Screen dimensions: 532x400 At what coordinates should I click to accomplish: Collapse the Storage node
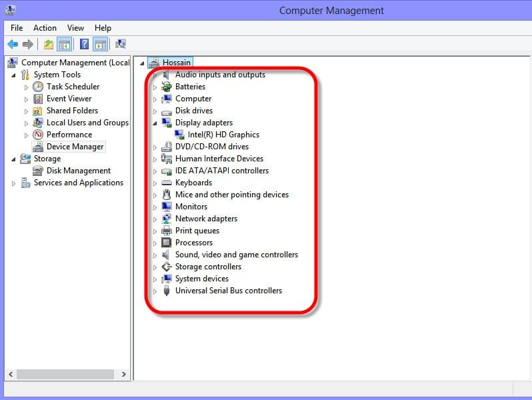click(x=13, y=159)
